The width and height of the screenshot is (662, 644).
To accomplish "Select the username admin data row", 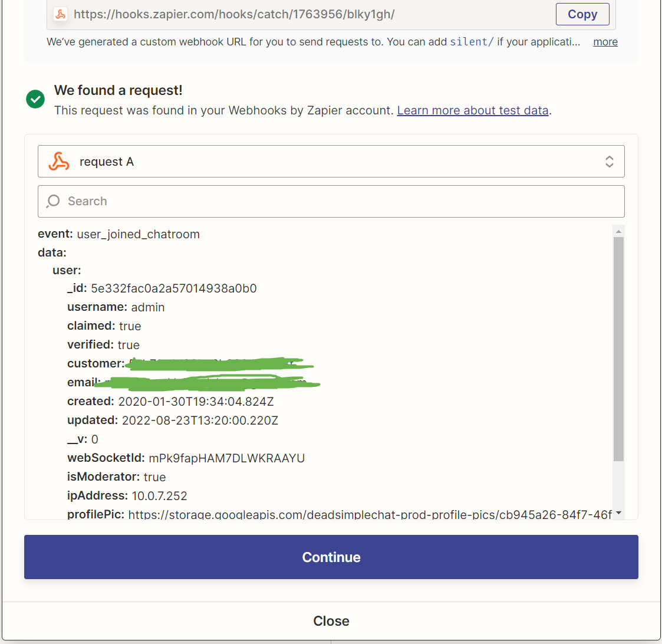I will (116, 307).
